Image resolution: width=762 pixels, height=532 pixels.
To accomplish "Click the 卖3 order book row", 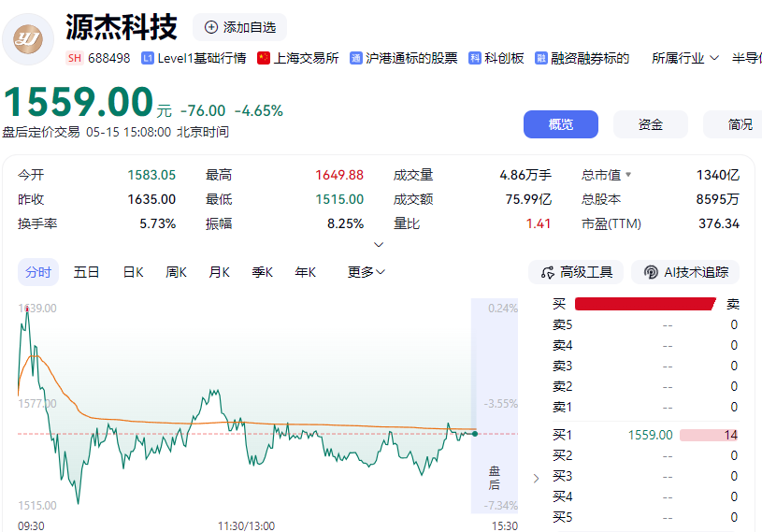I will (x=645, y=366).
